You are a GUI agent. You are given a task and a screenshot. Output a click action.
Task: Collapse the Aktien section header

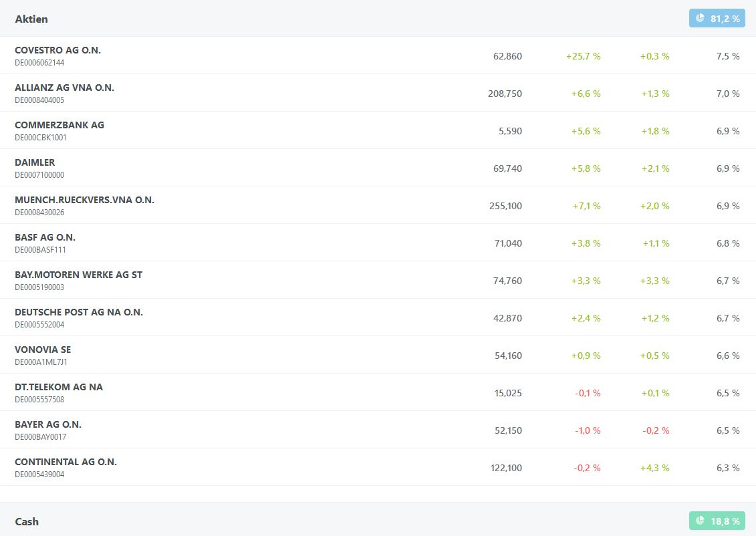click(31, 19)
